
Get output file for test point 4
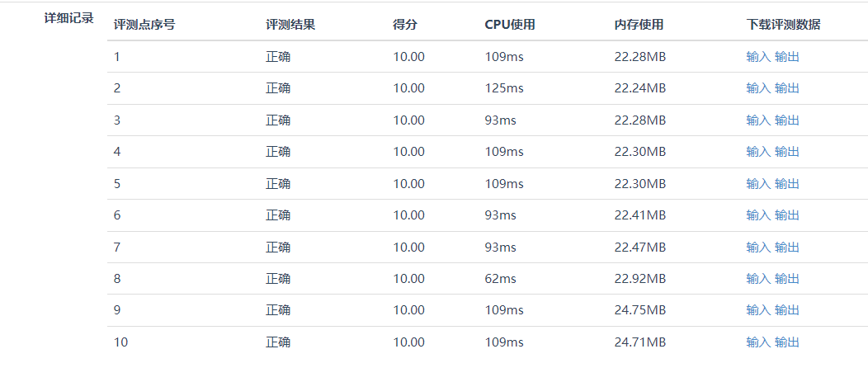787,152
